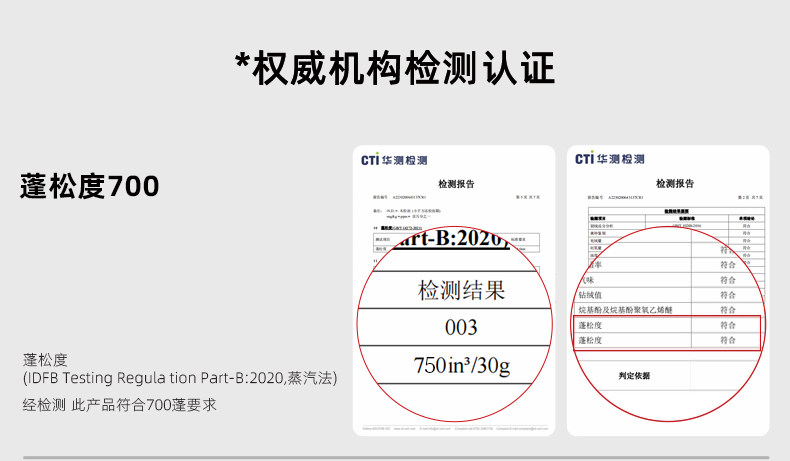Click the '符合' result beside '气味'
This screenshot has width=790, height=461.
(x=728, y=280)
